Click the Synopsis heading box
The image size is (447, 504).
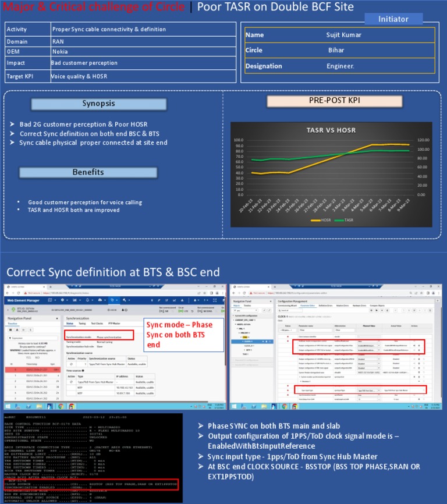[x=99, y=104]
